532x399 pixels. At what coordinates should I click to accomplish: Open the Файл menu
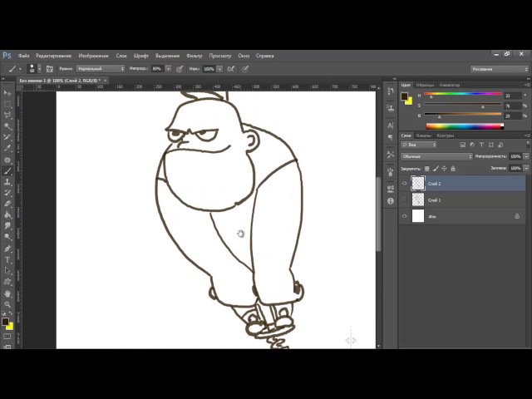(24, 56)
